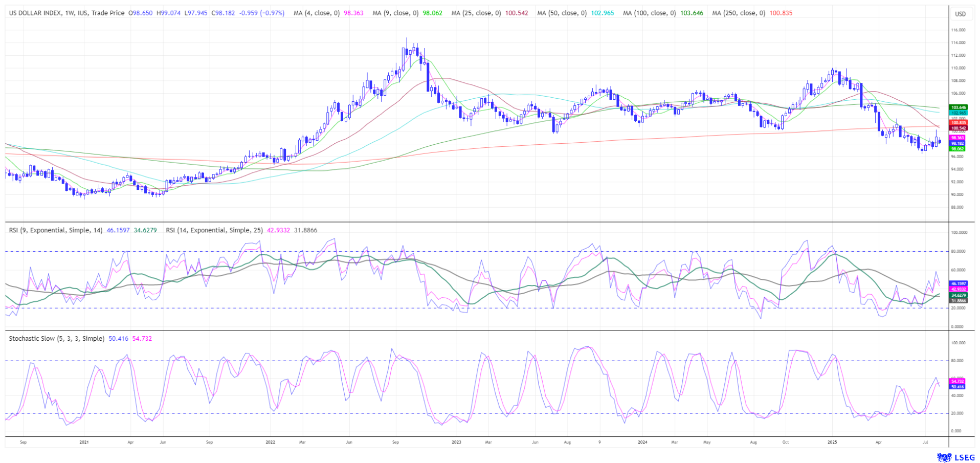Click the MA (100, close, 0) legend

[x=649, y=13]
